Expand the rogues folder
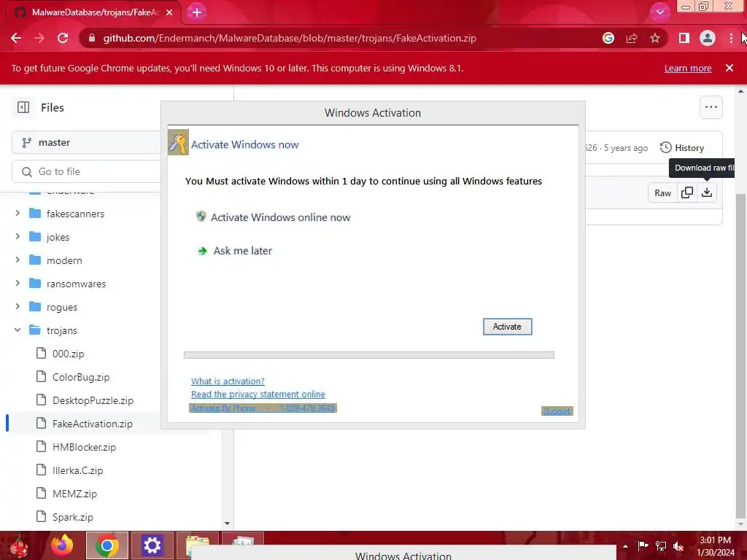Image resolution: width=747 pixels, height=560 pixels. coord(18,307)
